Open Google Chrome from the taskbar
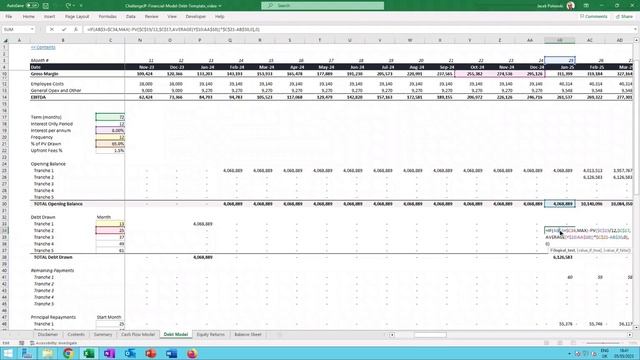 click(68, 353)
